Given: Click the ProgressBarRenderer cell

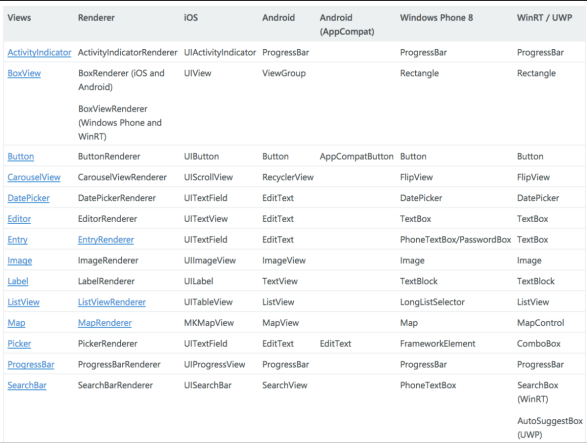Looking at the screenshot, I should tap(119, 364).
